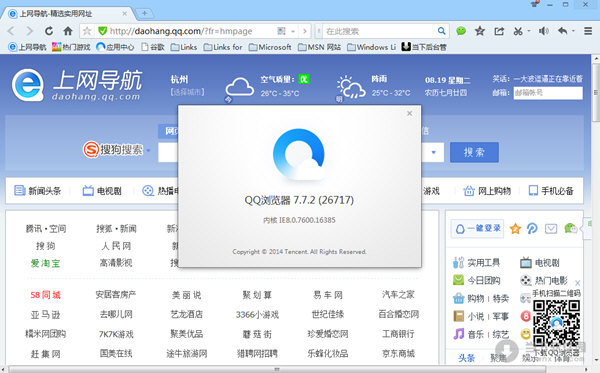Open 手机必备 category
Screen dimensions: 600x373
click(x=551, y=191)
